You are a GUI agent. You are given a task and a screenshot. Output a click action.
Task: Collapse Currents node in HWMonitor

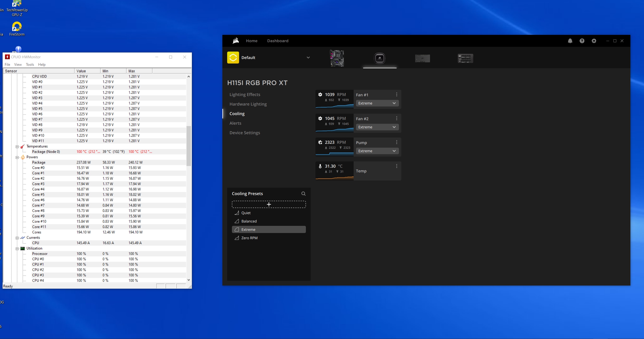(x=17, y=238)
